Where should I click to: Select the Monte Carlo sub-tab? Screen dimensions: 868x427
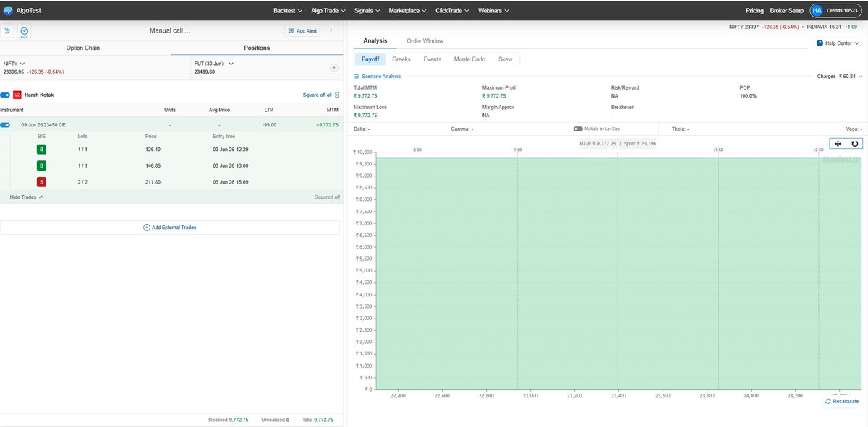(x=469, y=59)
